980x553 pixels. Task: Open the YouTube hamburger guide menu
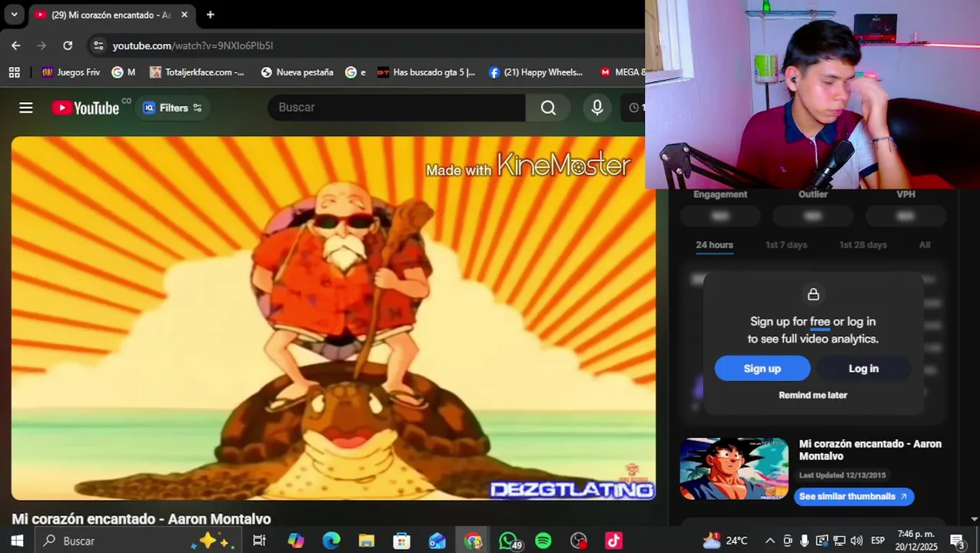tap(26, 108)
